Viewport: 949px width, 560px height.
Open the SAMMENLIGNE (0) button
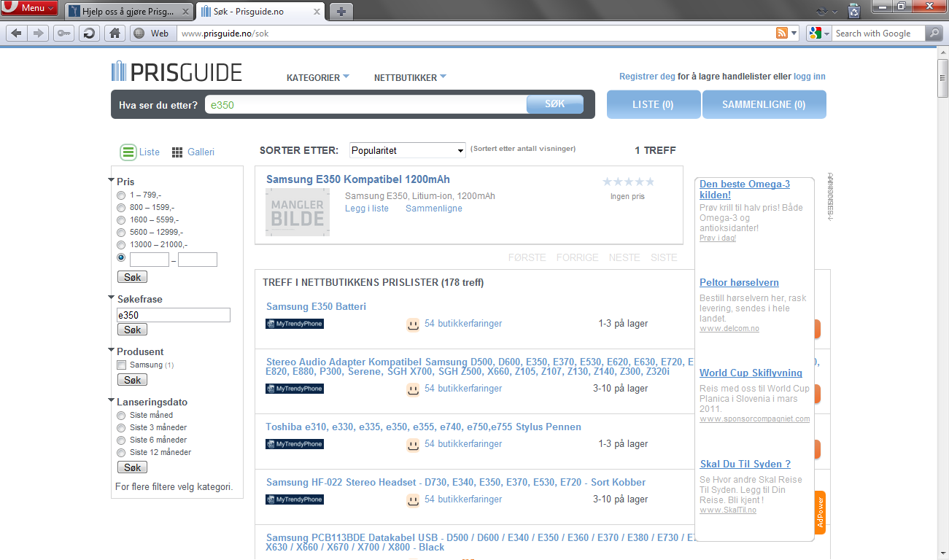click(764, 104)
